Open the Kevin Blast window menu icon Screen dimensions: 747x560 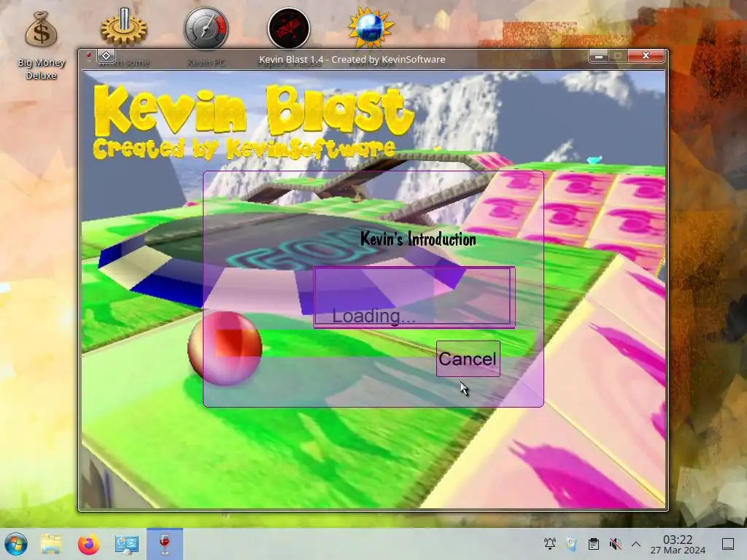pos(88,56)
